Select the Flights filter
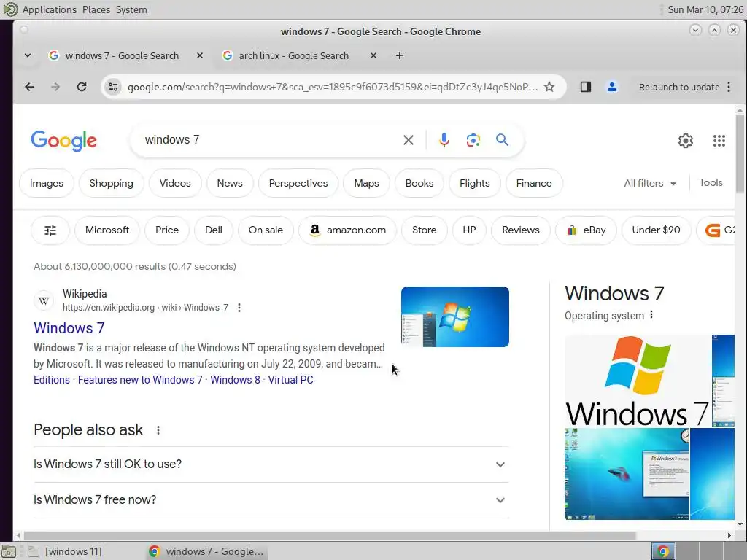The image size is (747, 560). (474, 183)
